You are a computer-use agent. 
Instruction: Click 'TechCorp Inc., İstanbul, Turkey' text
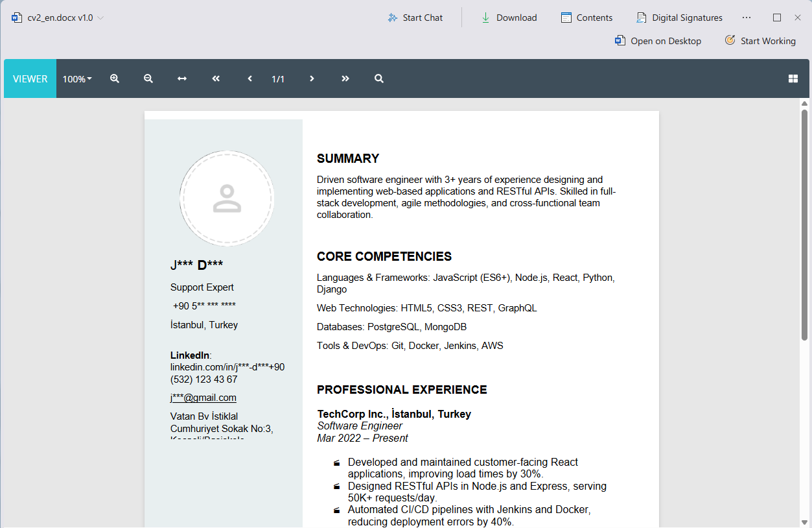tap(394, 414)
